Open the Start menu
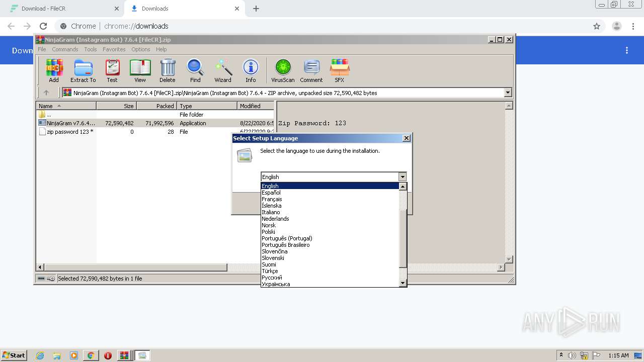Screen dimensions: 644x362 tap(14, 355)
